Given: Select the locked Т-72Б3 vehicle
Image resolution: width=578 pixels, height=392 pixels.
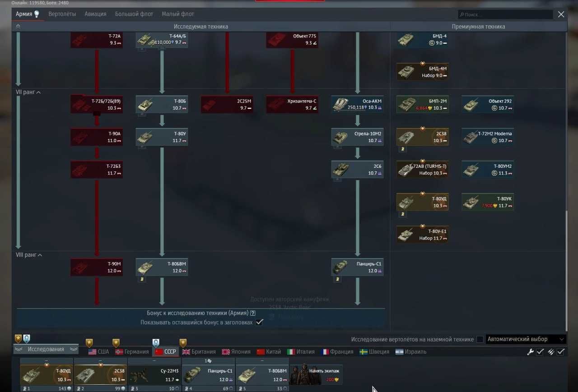Looking at the screenshot, I should (97, 170).
